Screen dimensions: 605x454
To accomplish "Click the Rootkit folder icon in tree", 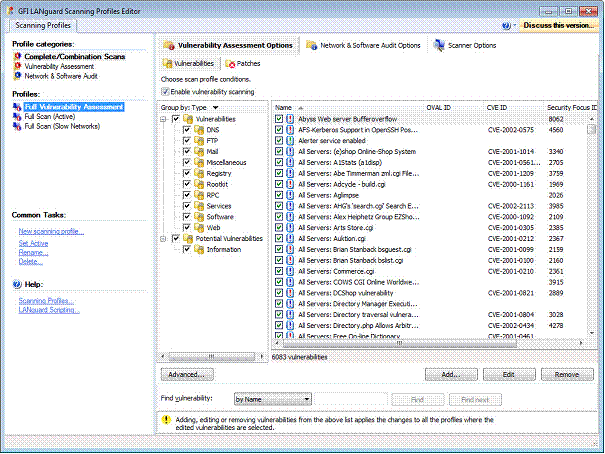I will point(199,184).
